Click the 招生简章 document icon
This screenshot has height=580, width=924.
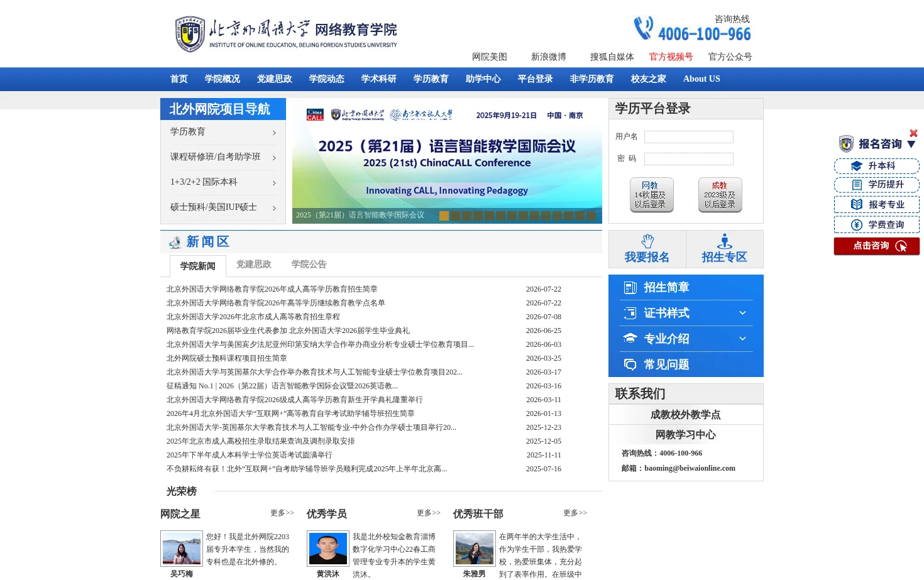coord(630,288)
